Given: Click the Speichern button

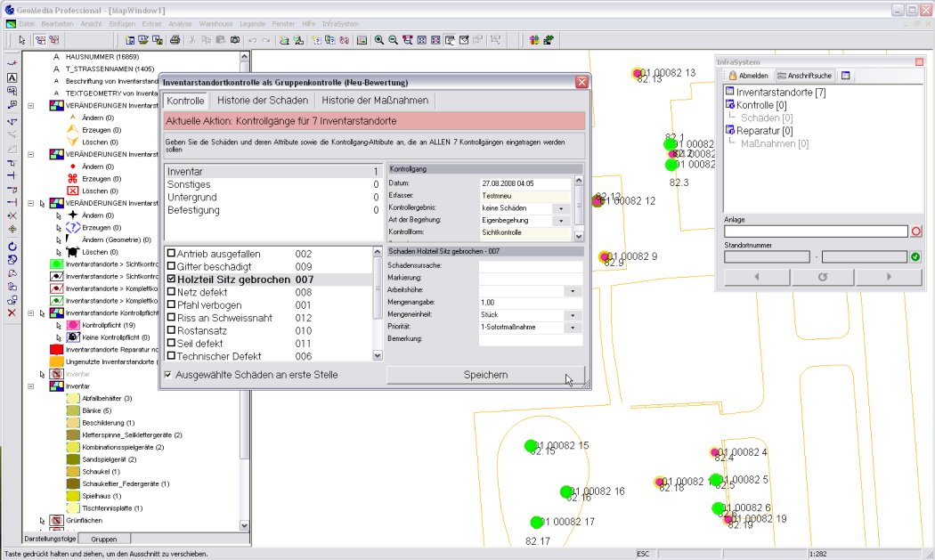Looking at the screenshot, I should pos(485,375).
